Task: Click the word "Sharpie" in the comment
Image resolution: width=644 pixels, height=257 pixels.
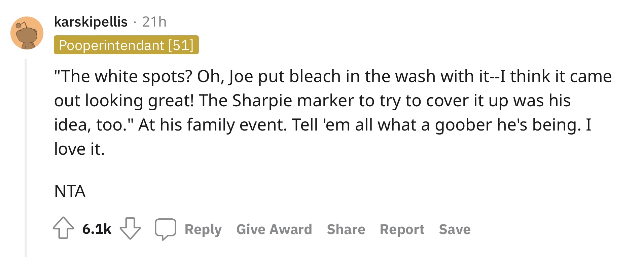Action: click(x=262, y=101)
